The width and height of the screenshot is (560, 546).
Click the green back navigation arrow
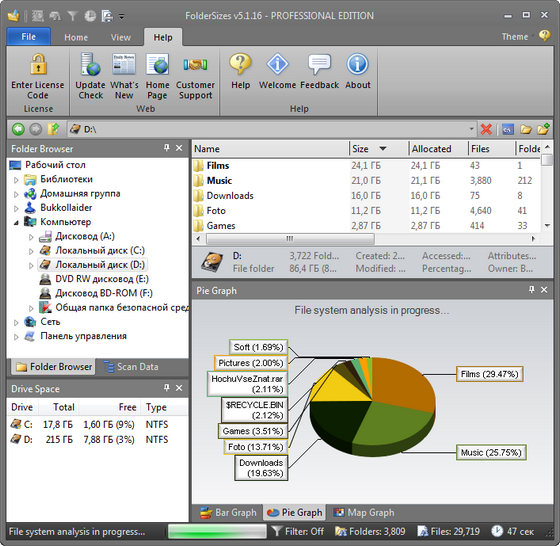click(18, 129)
